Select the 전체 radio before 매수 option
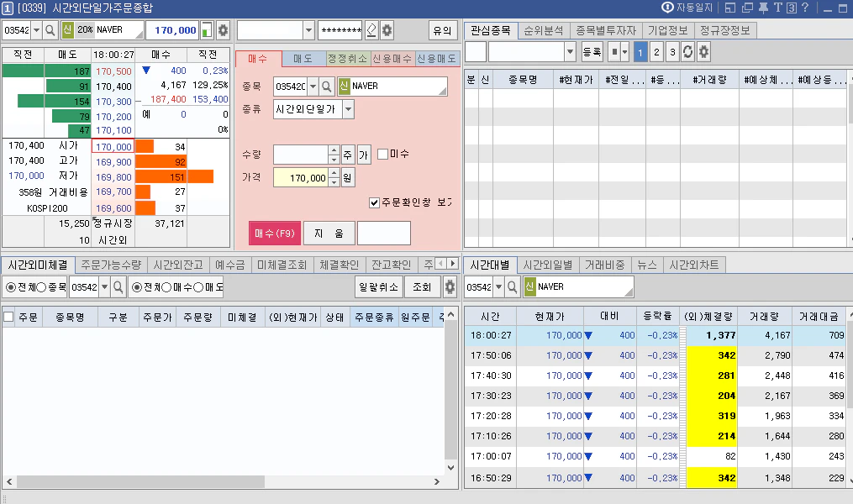The width and height of the screenshot is (853, 504). coord(137,287)
